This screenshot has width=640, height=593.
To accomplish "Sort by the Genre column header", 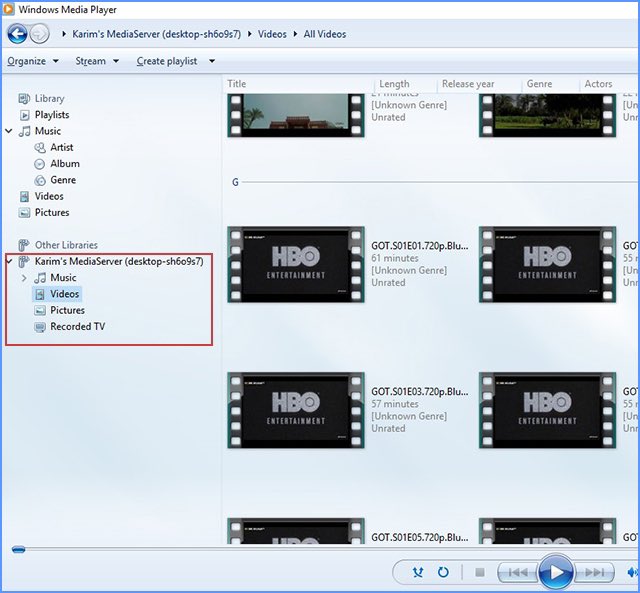I will (x=551, y=84).
